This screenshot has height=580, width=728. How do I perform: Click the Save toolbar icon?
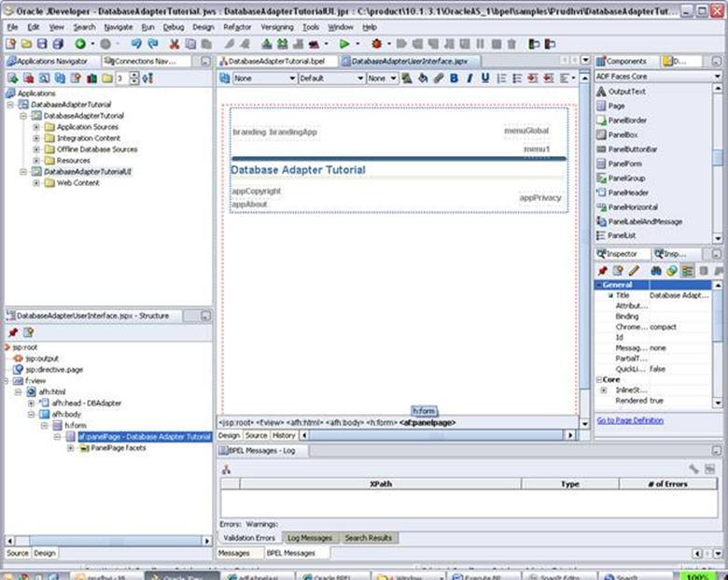(x=42, y=44)
